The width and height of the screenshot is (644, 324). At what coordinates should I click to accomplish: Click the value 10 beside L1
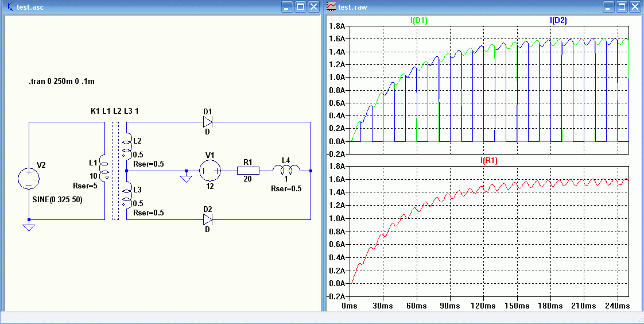click(94, 175)
